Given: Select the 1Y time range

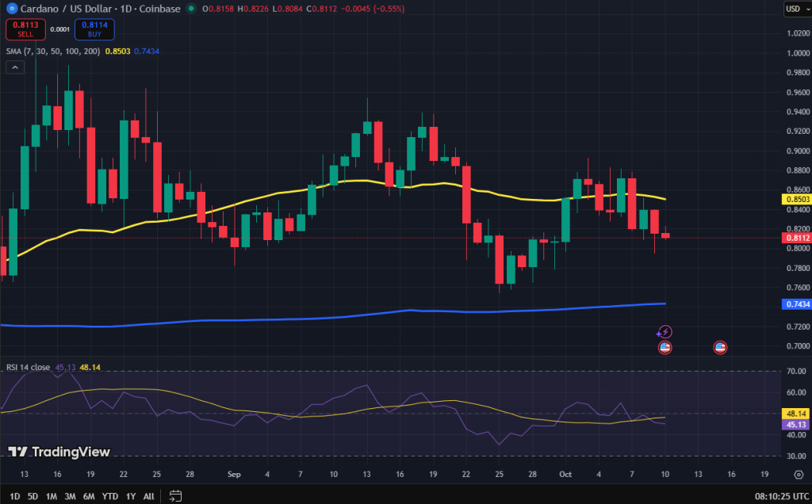Looking at the screenshot, I should coord(131,496).
